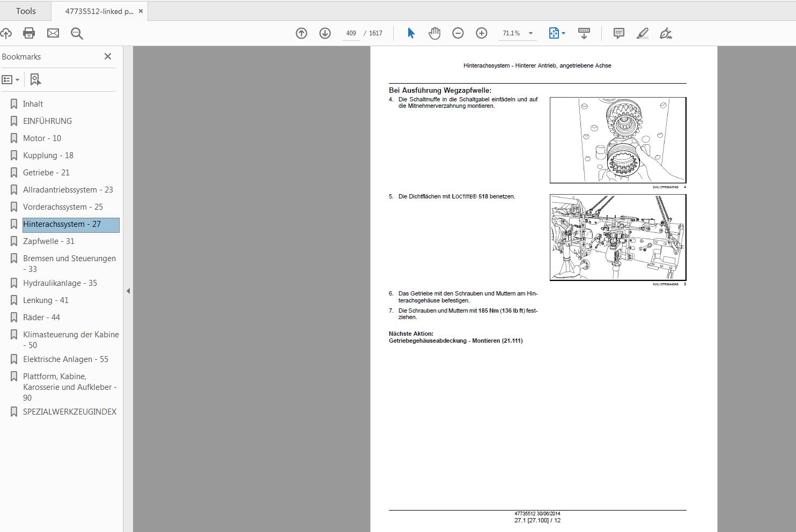Click the '/ 1617' total page count
The height and width of the screenshot is (532, 796).
(x=373, y=33)
